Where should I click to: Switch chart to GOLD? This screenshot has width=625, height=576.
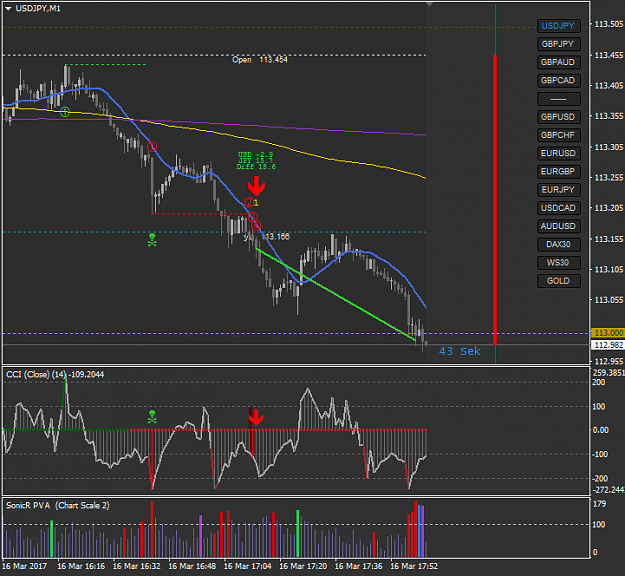click(x=558, y=281)
